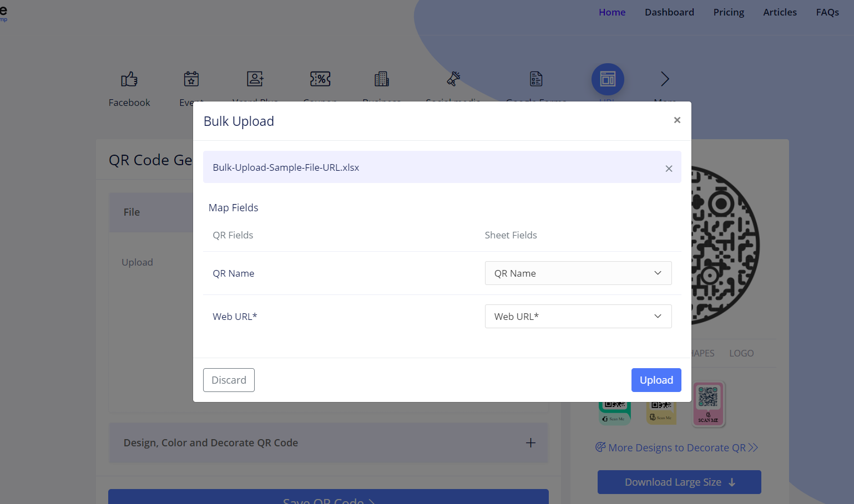Select the Business QR code type
Viewport: 854px width, 504px height.
coord(381,86)
